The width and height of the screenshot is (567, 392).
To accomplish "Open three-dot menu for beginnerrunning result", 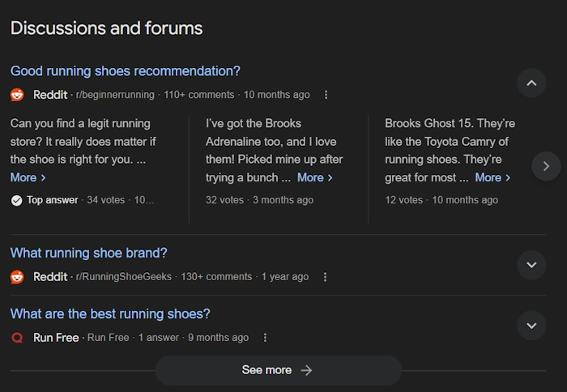I will 326,95.
